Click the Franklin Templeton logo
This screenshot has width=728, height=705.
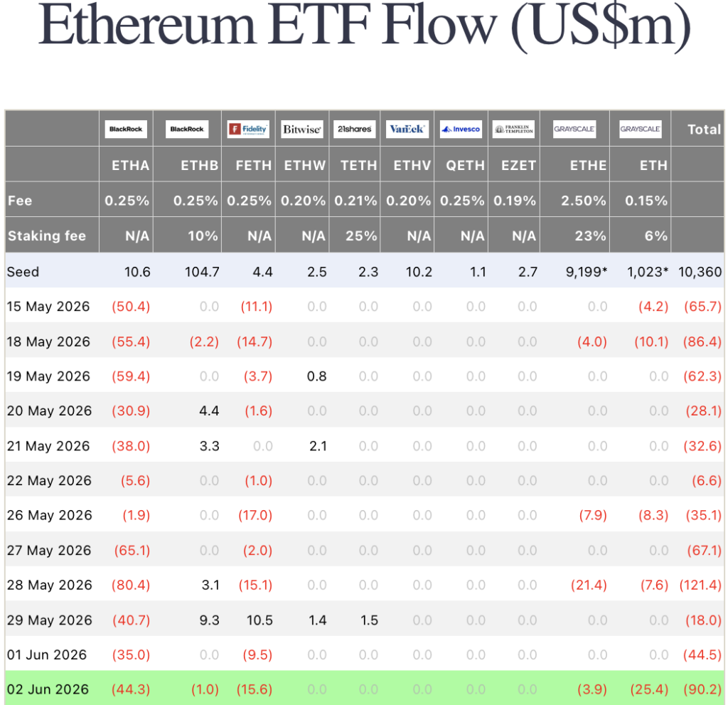click(513, 129)
